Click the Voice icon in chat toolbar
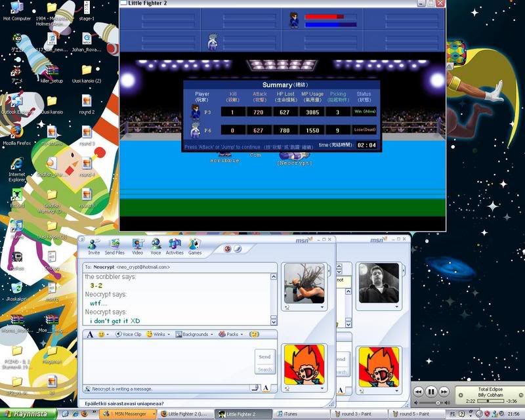The width and height of the screenshot is (525, 420). (156, 245)
